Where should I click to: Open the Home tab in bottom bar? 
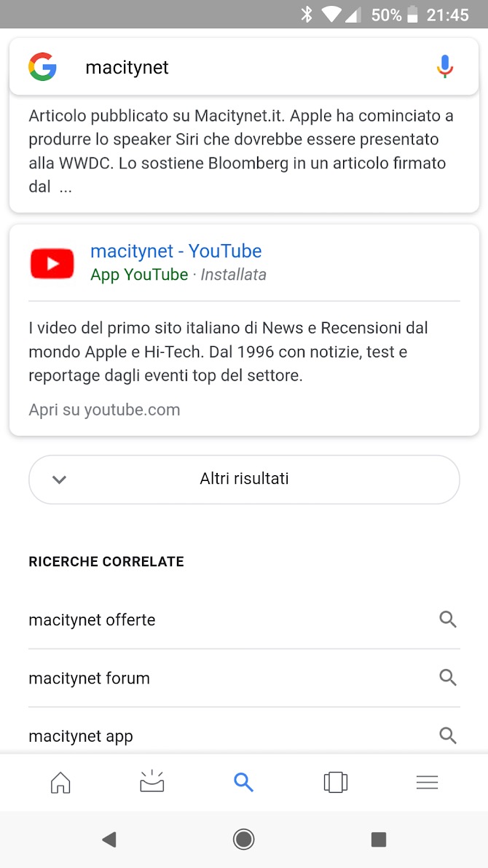point(60,783)
